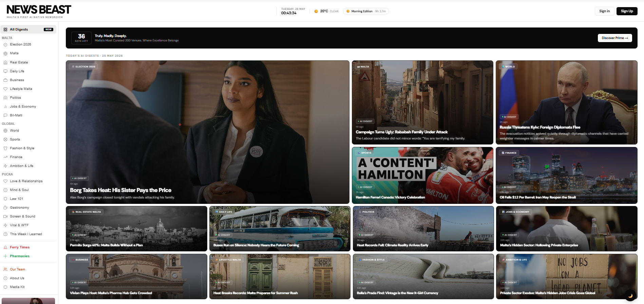This screenshot has height=304, width=644.
Task: Toggle dark mode with the moon button
Action: pos(630,296)
